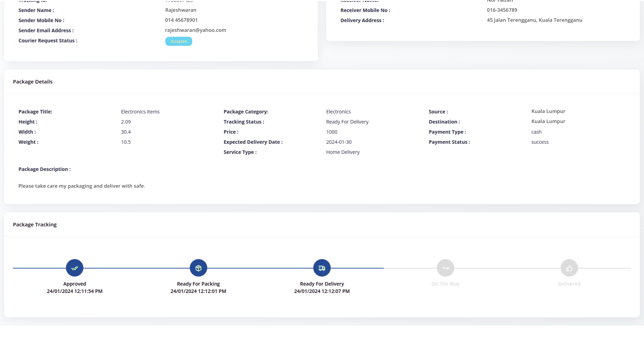Click the Ready For Delivery truck icon

point(322,268)
